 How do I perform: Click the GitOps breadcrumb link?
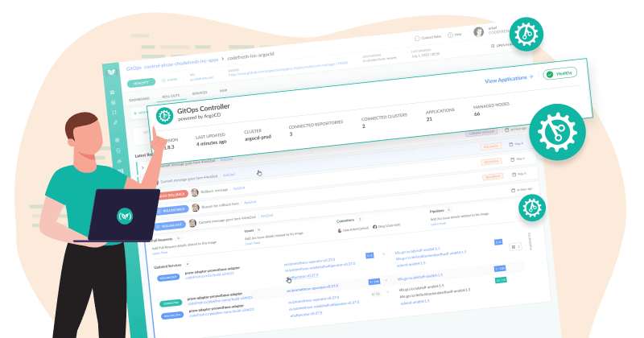tap(134, 68)
